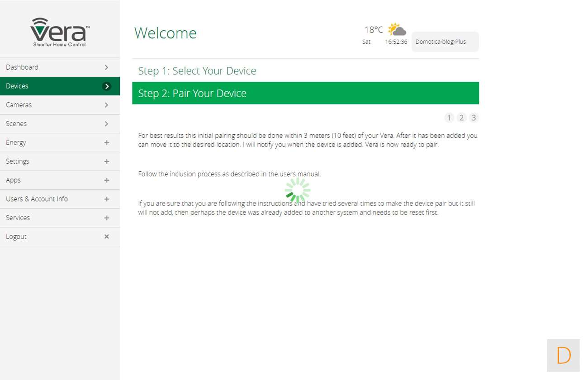Click the orange D watermark icon
The width and height of the screenshot is (588, 380).
pos(563,356)
